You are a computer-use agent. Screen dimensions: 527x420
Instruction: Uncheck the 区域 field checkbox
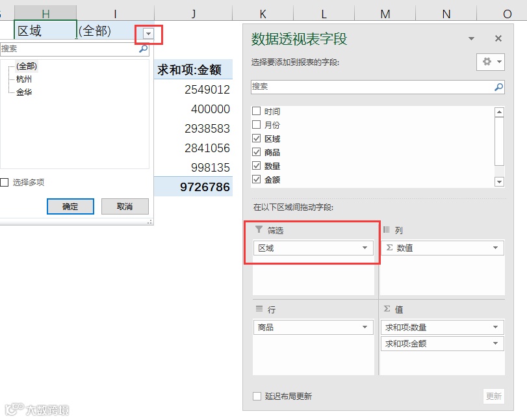click(x=256, y=138)
